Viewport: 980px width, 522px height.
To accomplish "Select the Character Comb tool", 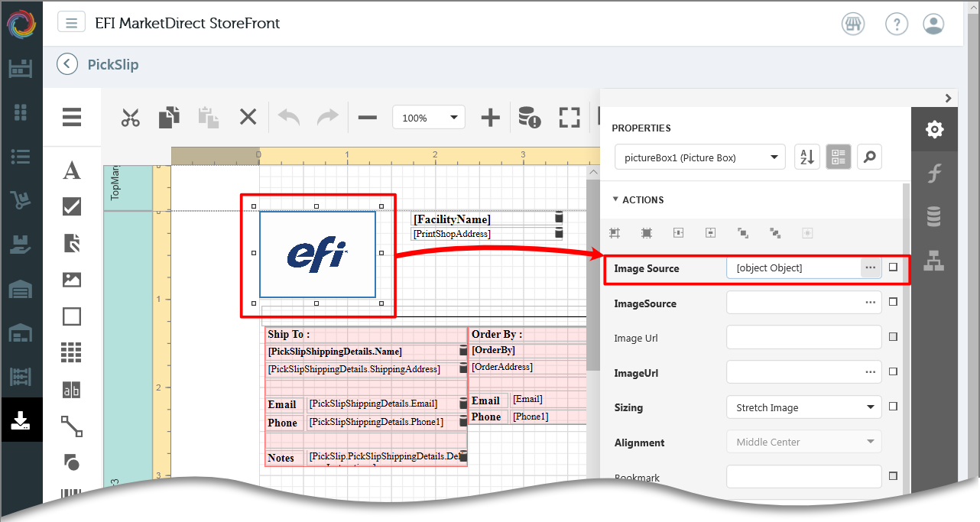I will coord(71,390).
